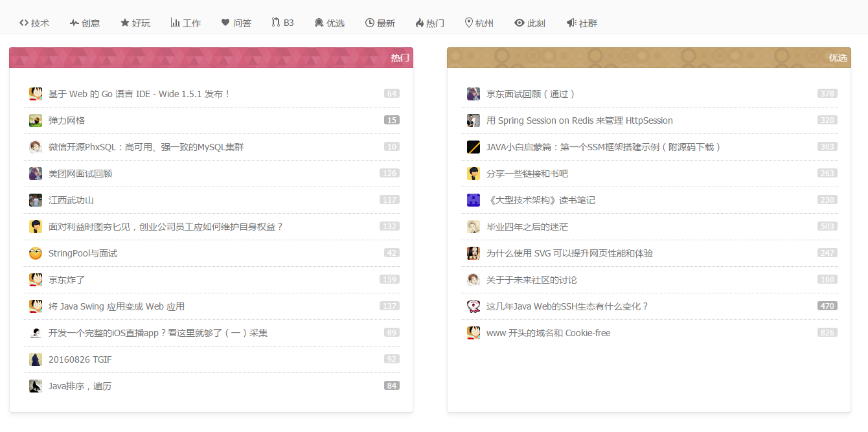Click author avatar beside Java排序，遍历
Viewport: 868px width, 432px height.
click(x=36, y=386)
